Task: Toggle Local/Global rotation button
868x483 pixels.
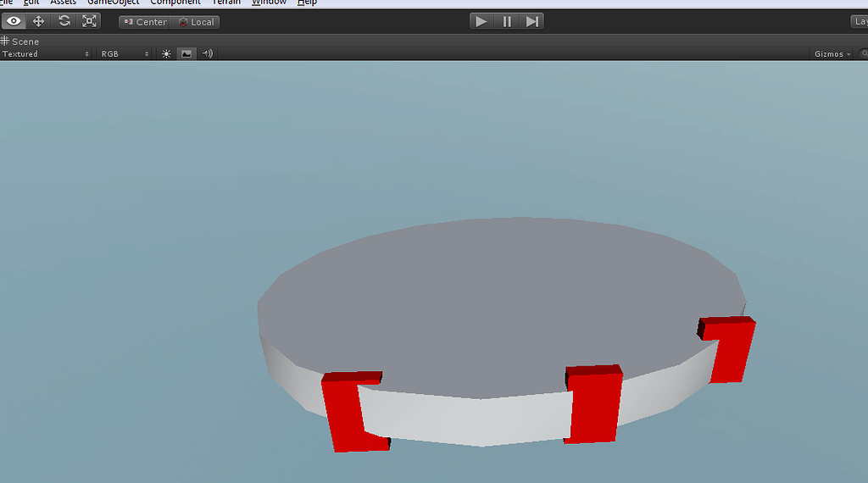Action: pyautogui.click(x=196, y=22)
